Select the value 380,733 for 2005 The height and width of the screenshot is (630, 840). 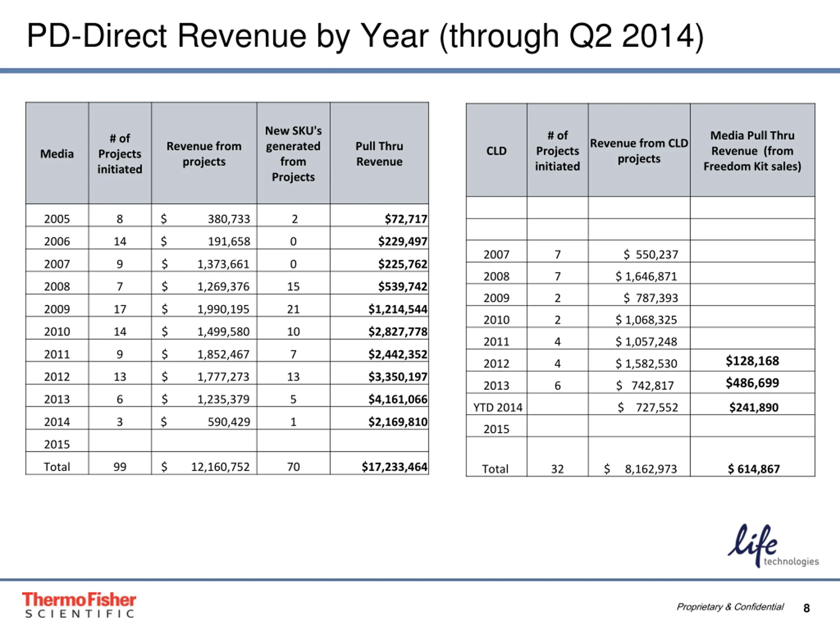(x=229, y=219)
